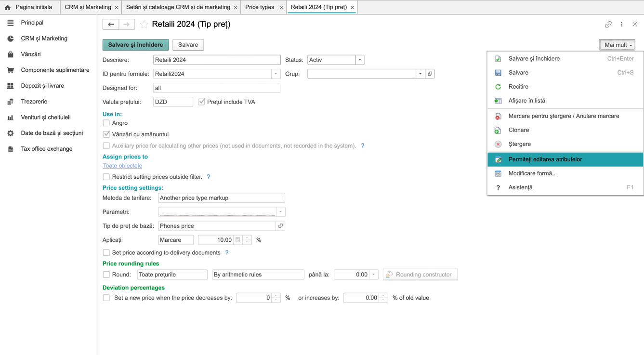The image size is (644, 355).
Task: Open the Toate obiectele link
Action: (122, 166)
